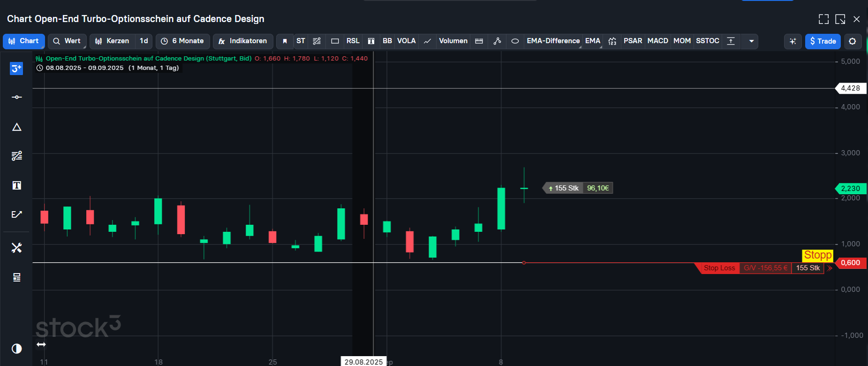The width and height of the screenshot is (868, 366).
Task: Open the crossed tools icon in sidebar
Action: (x=16, y=248)
